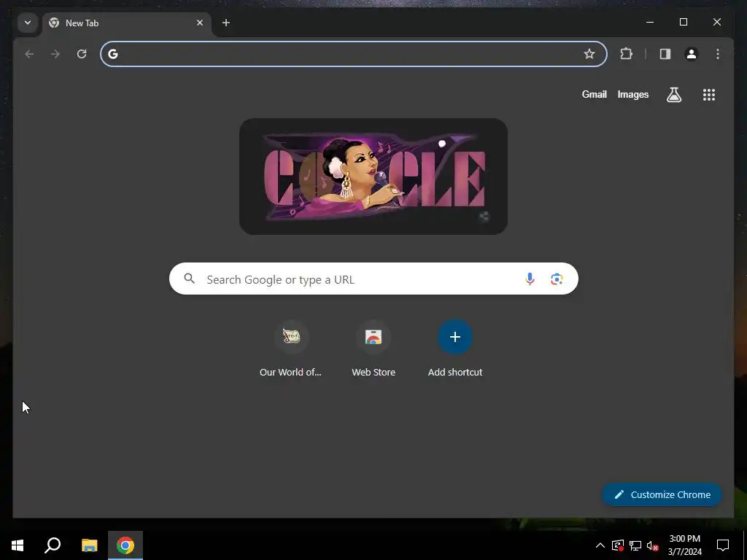The width and height of the screenshot is (747, 560).
Task: Open the Extensions puzzle icon
Action: point(626,54)
